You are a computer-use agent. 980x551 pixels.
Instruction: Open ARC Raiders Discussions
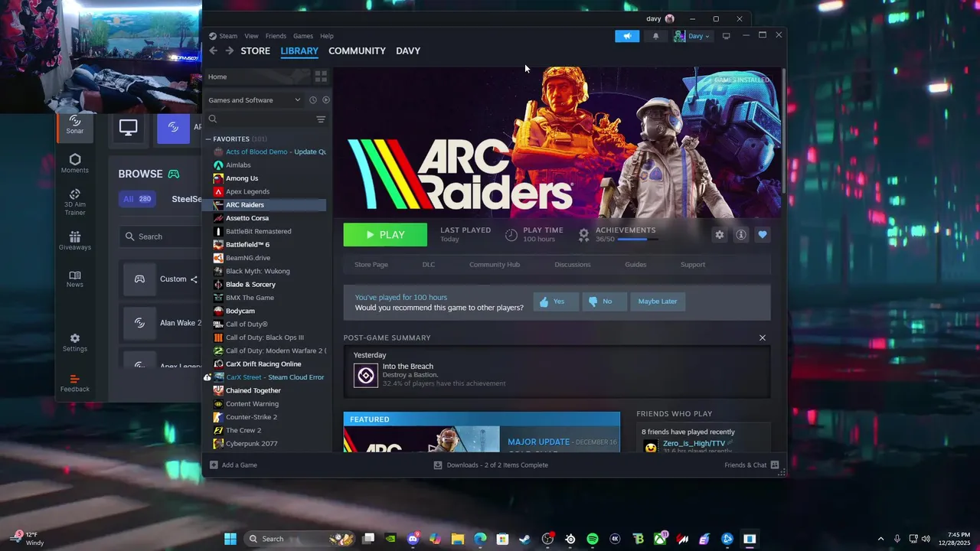tap(573, 265)
